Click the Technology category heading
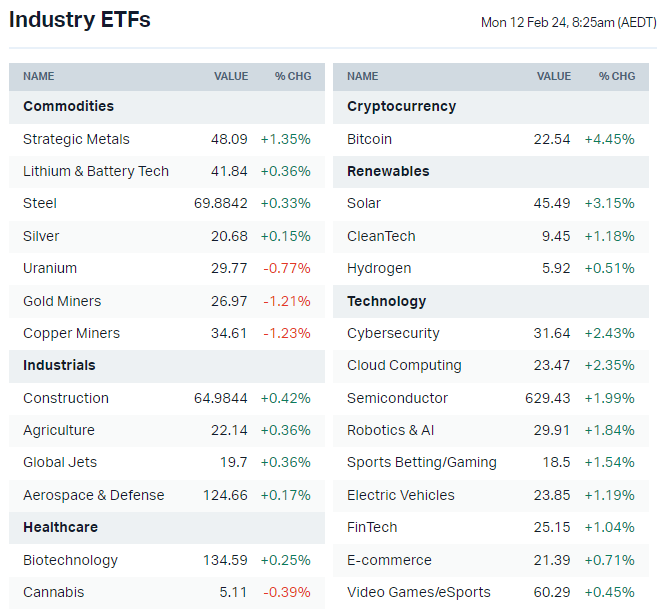This screenshot has width=667, height=612. (386, 301)
